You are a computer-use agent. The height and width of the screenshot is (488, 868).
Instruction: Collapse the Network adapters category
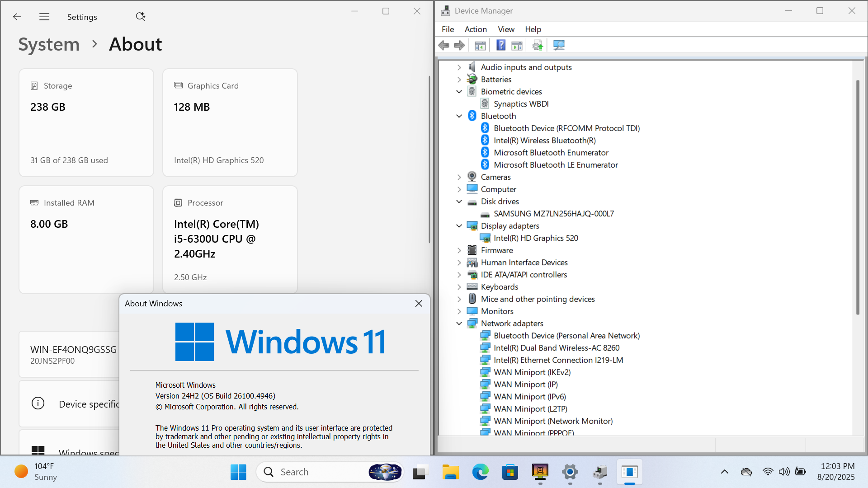[x=459, y=324]
